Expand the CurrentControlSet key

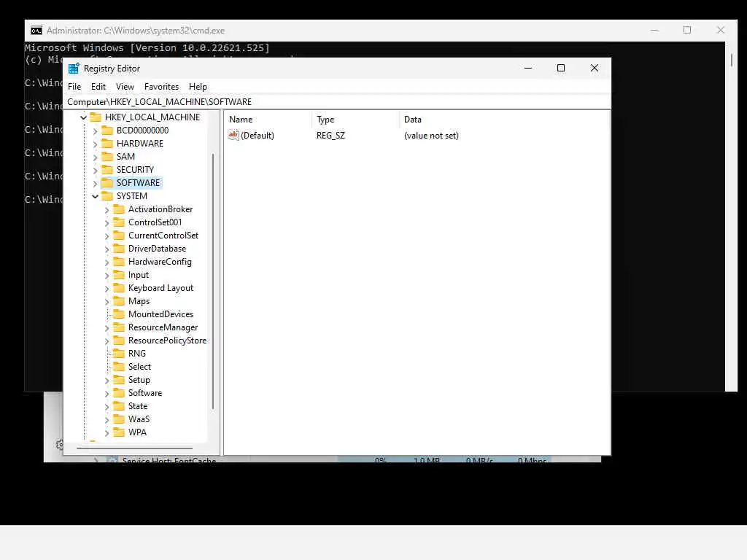tap(107, 236)
